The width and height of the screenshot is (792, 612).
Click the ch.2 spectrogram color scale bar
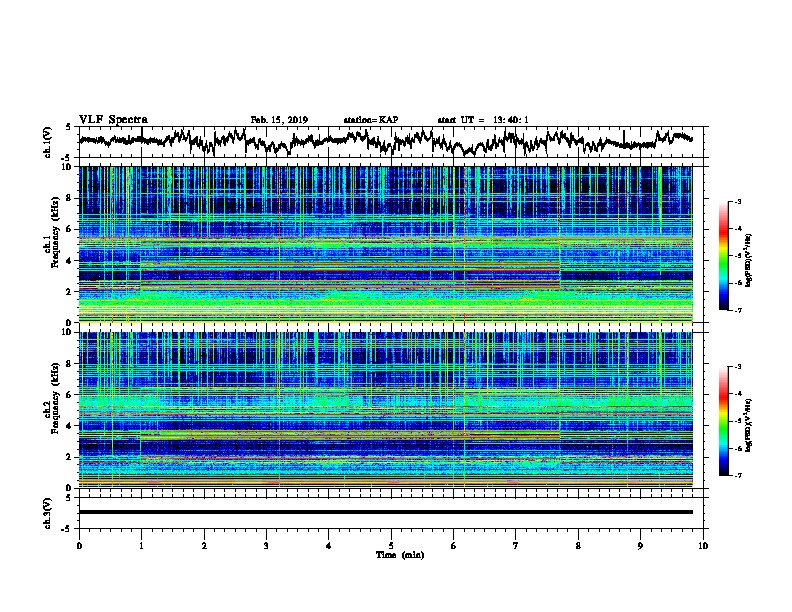[x=723, y=421]
